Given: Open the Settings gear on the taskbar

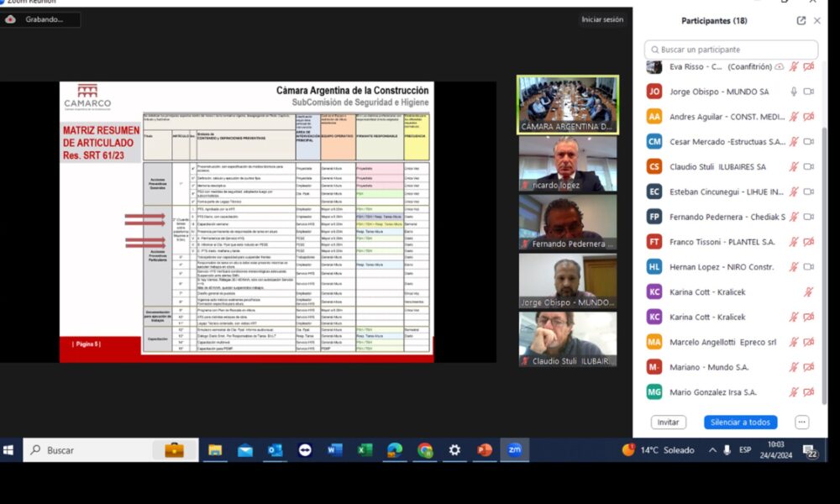Looking at the screenshot, I should coord(454,450).
